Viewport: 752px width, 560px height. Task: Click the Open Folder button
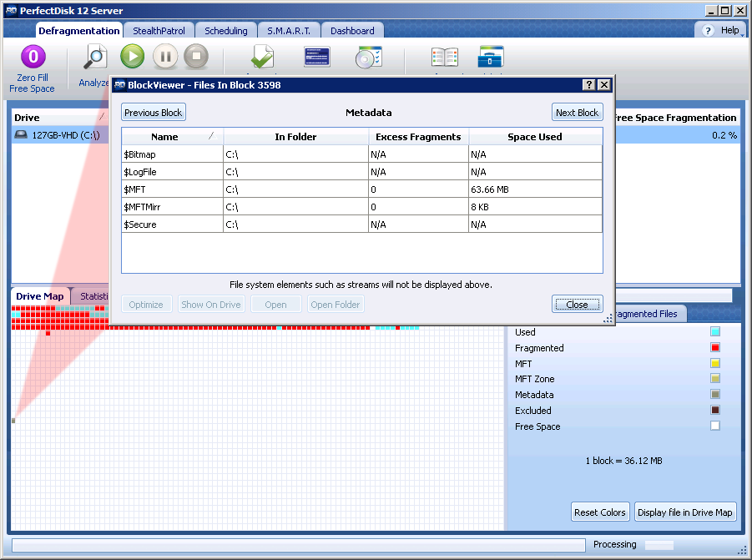click(x=336, y=305)
